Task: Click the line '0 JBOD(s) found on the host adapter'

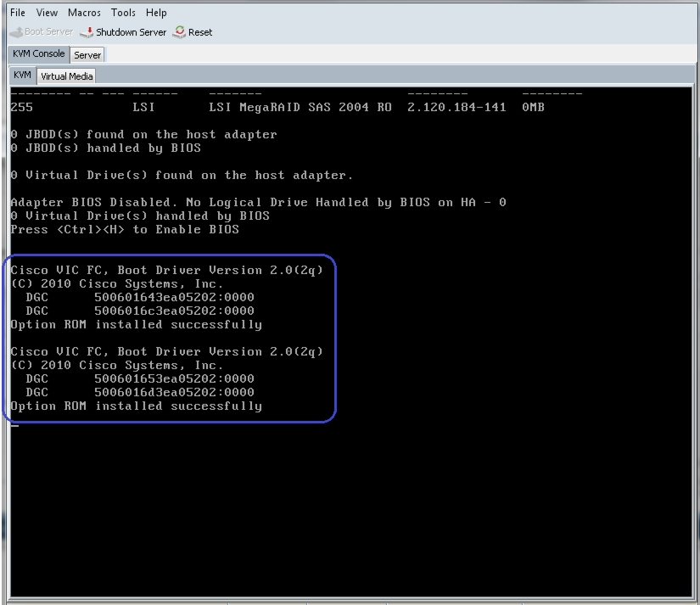Action: click(143, 134)
